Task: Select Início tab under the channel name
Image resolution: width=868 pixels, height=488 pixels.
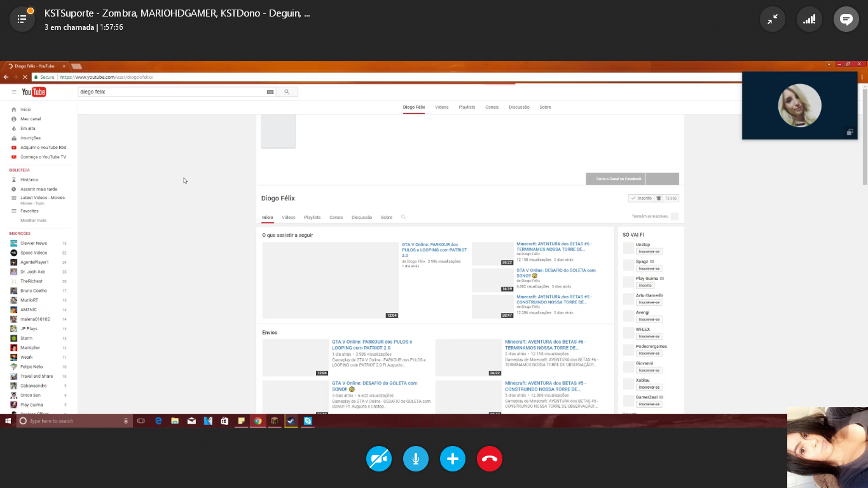Action: click(268, 218)
